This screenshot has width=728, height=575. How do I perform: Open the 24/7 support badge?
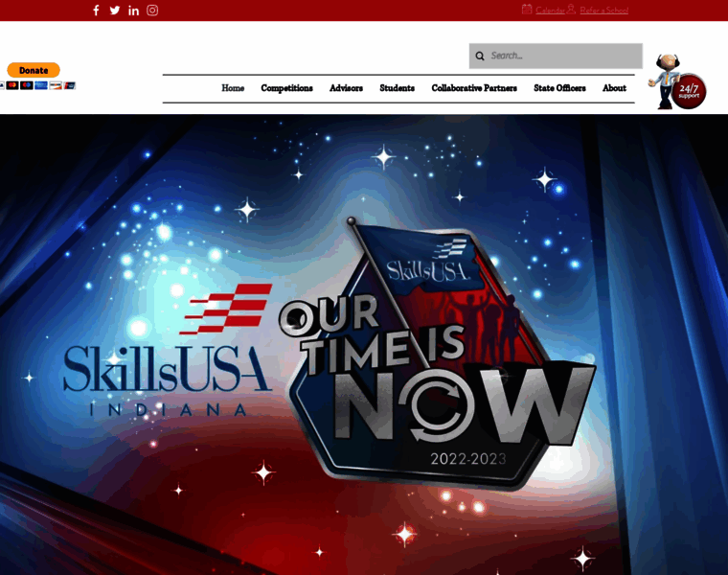point(677,82)
